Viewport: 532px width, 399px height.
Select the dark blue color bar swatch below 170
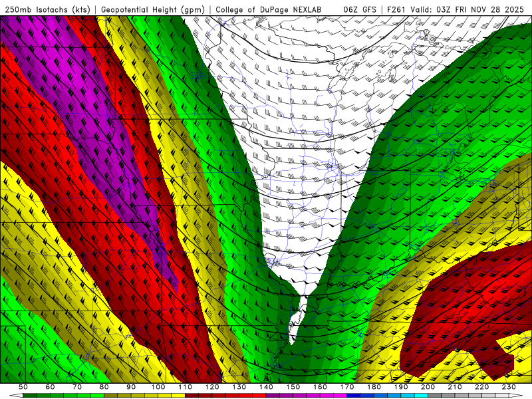pos(354,395)
